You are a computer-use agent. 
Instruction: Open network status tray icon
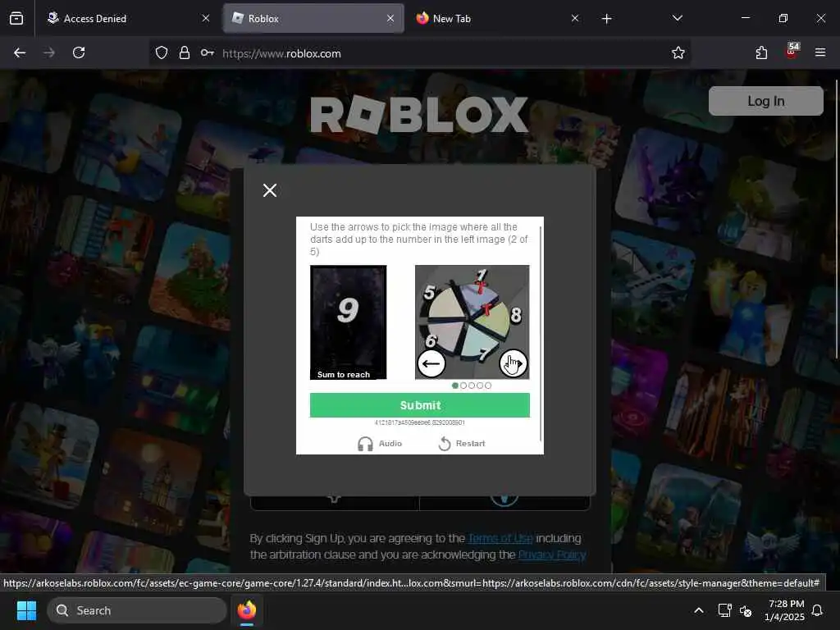pyautogui.click(x=724, y=610)
